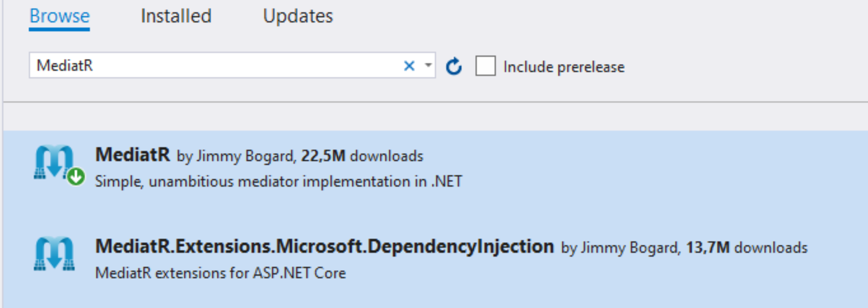Select the MediatR package icon
Screen dimensions: 868x308
54,162
